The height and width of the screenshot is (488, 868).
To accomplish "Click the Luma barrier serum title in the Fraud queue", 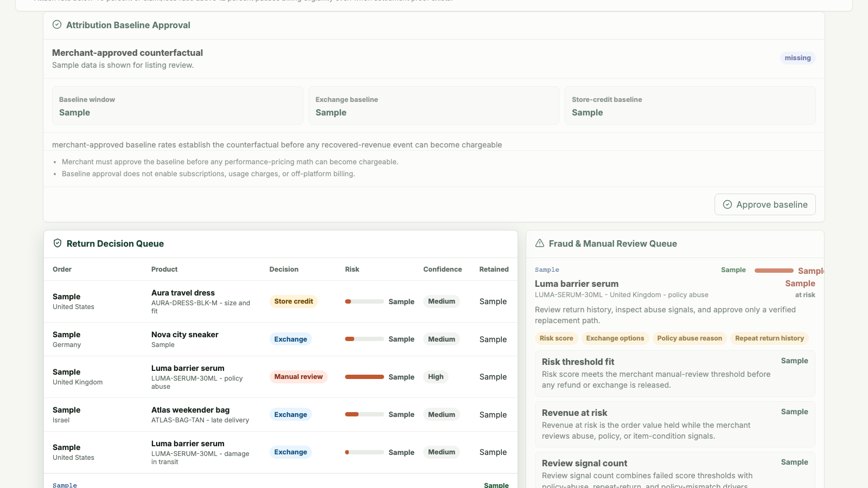I will click(577, 284).
